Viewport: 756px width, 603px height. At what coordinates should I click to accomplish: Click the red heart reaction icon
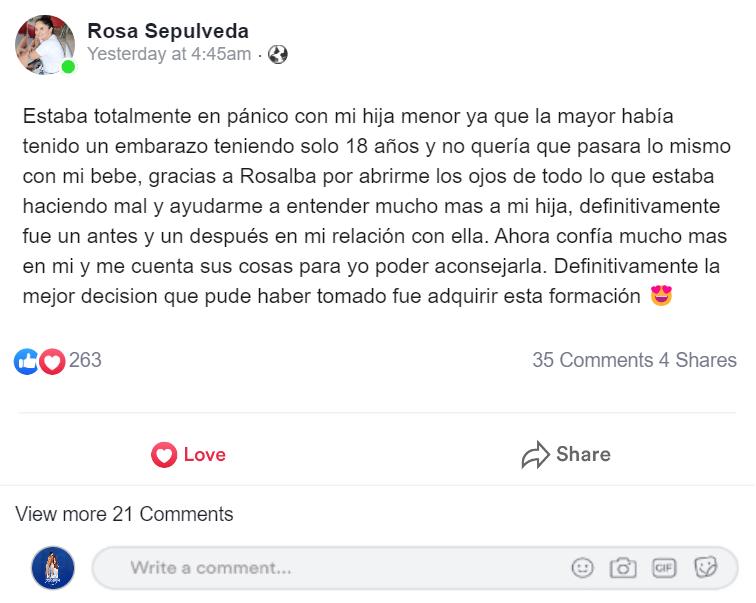tap(52, 361)
